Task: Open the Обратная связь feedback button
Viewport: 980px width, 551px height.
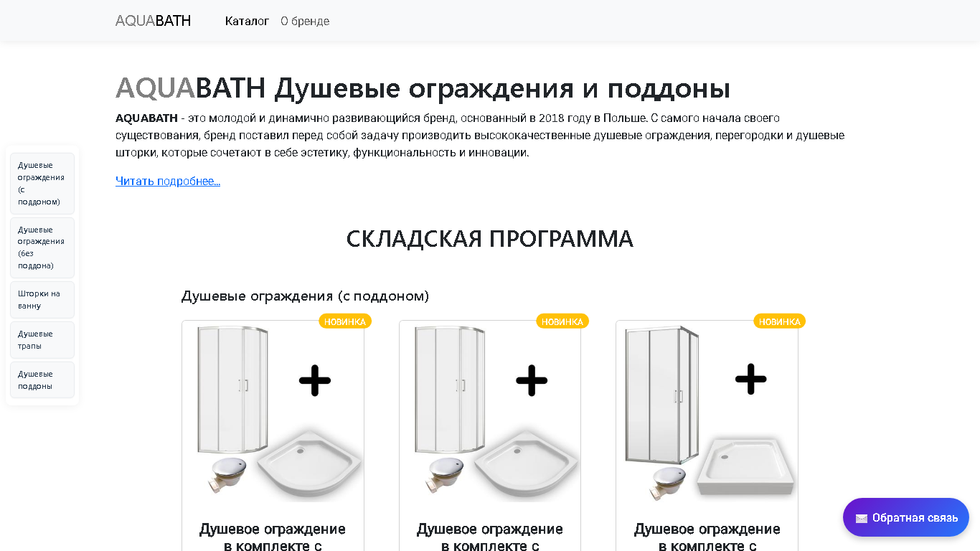Action: pyautogui.click(x=906, y=517)
